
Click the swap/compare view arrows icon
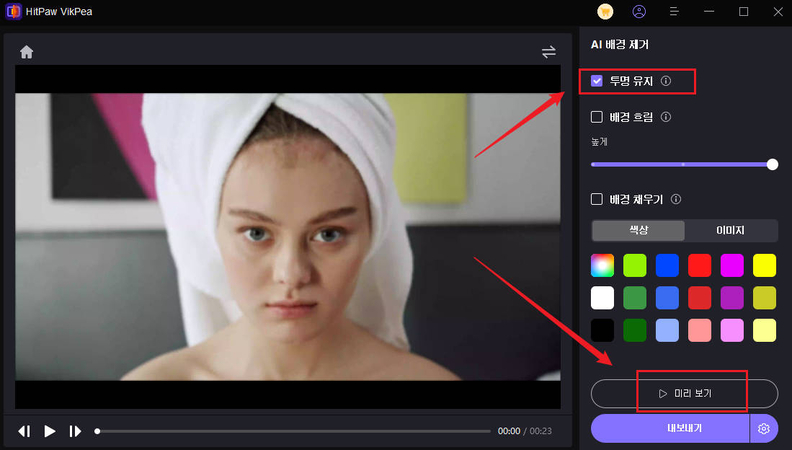(x=549, y=52)
